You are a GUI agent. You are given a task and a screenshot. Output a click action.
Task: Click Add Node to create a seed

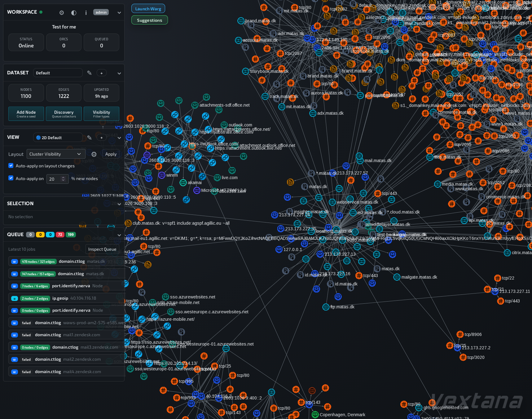[26, 114]
